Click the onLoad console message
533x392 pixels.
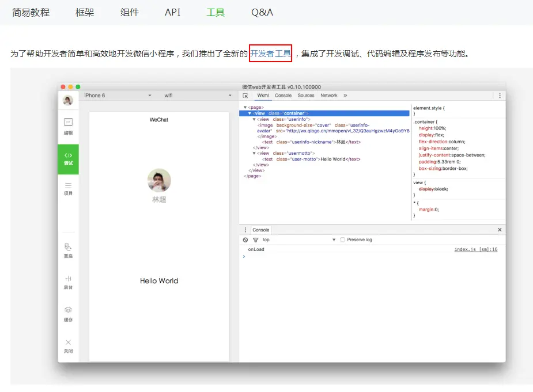pos(256,249)
